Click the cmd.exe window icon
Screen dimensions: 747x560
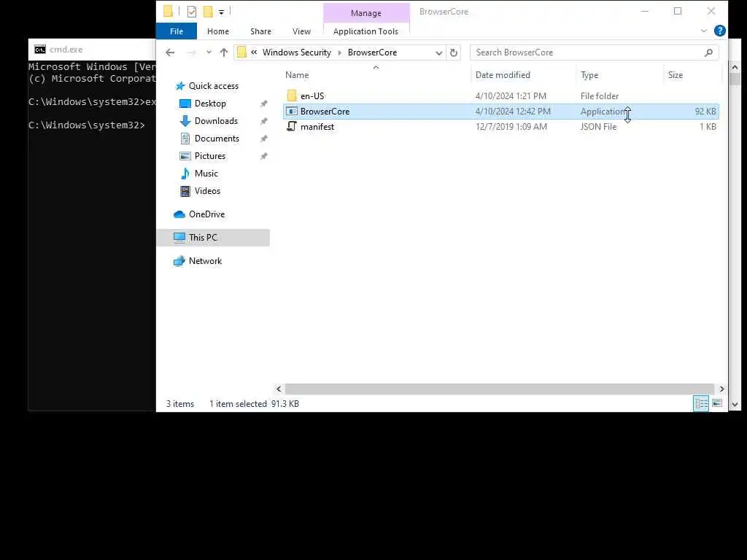[40, 50]
